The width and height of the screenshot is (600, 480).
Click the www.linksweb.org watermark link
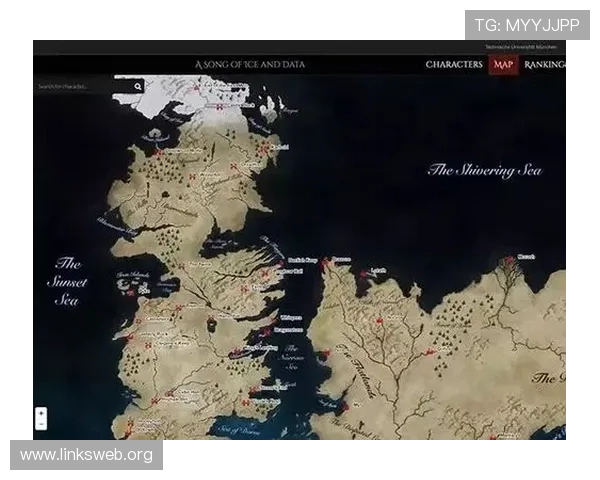[87, 455]
